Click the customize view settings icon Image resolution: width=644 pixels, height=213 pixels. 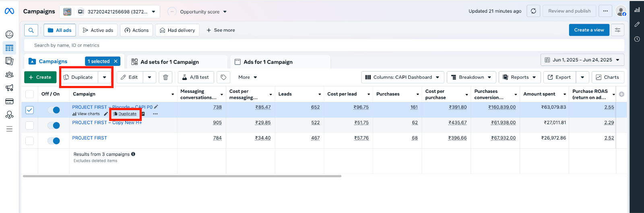(617, 30)
